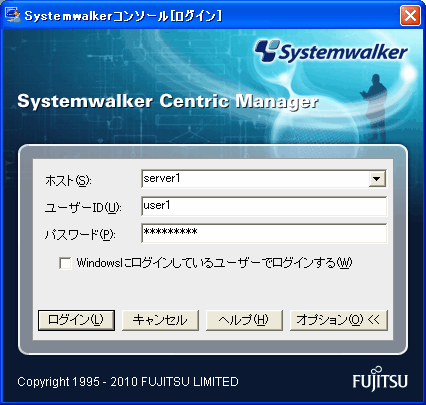Click the window title text Systemwalkerコンソール
This screenshot has height=405, width=426.
click(97, 16)
